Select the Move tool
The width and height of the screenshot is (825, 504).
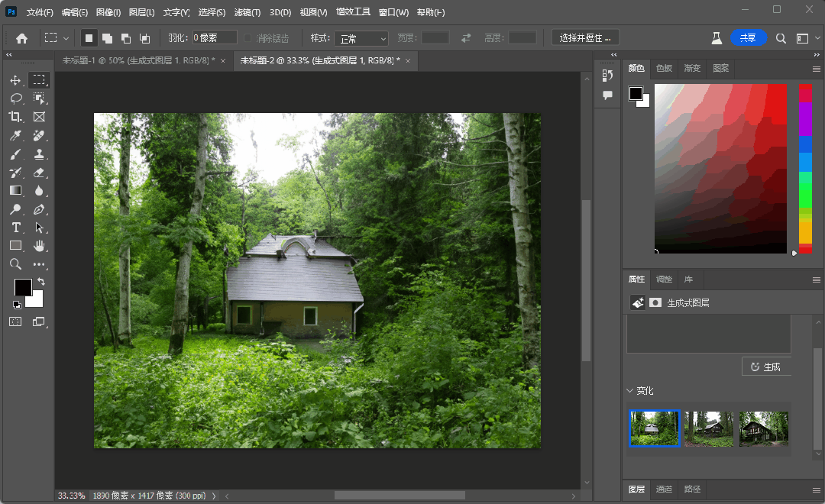(15, 80)
